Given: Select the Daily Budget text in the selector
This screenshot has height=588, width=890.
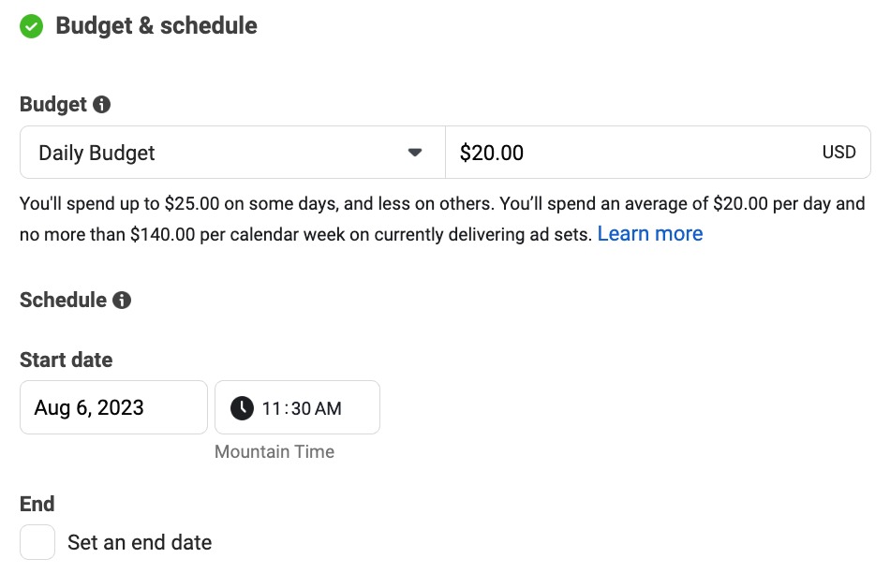Looking at the screenshot, I should tap(96, 153).
